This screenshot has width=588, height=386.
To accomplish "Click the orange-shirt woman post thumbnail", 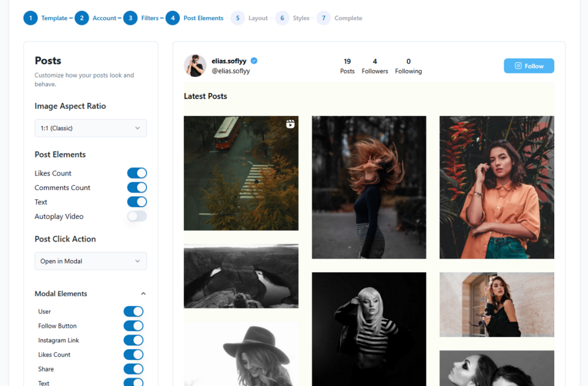I will click(x=496, y=187).
